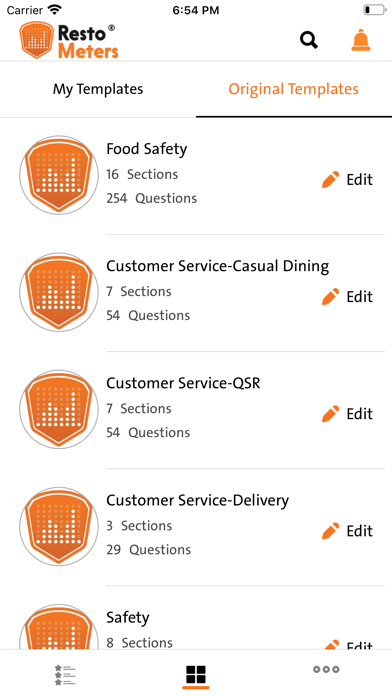Screen dimensions: 392x696
Task: Click the pencil icon for Customer Service-QSR
Action: click(330, 414)
